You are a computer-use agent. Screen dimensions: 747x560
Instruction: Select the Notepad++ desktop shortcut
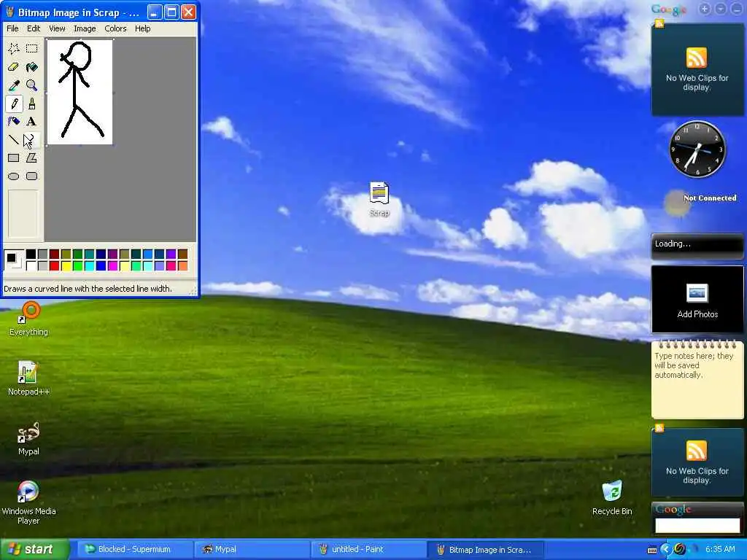pyautogui.click(x=28, y=378)
